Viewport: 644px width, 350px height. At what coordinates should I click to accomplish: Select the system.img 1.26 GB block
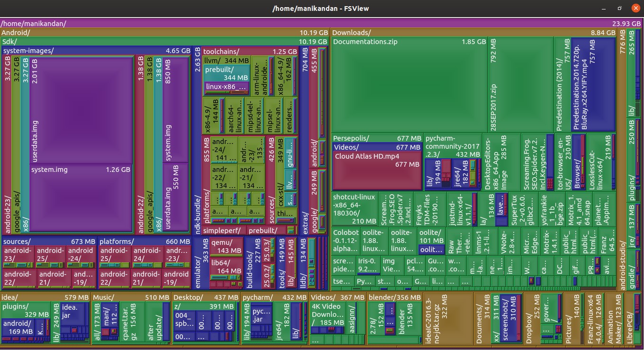click(x=81, y=199)
